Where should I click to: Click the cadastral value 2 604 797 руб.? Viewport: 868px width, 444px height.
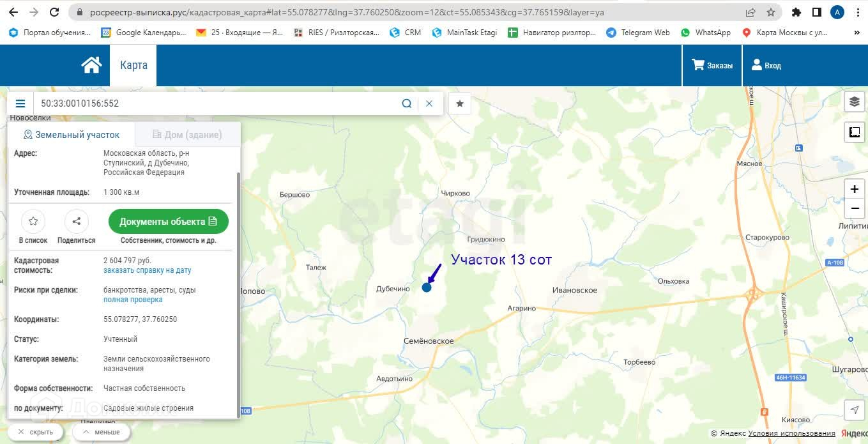tap(127, 261)
